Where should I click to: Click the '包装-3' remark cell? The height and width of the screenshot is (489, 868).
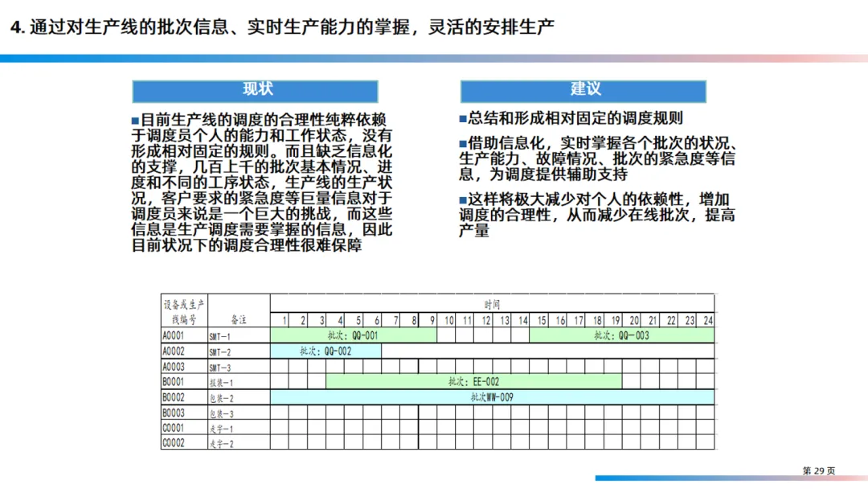239,413
